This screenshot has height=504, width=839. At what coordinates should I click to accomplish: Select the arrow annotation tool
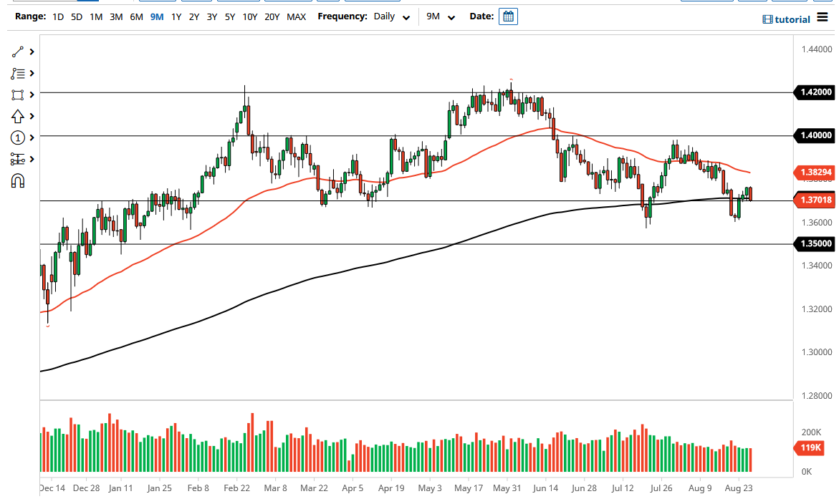16,116
